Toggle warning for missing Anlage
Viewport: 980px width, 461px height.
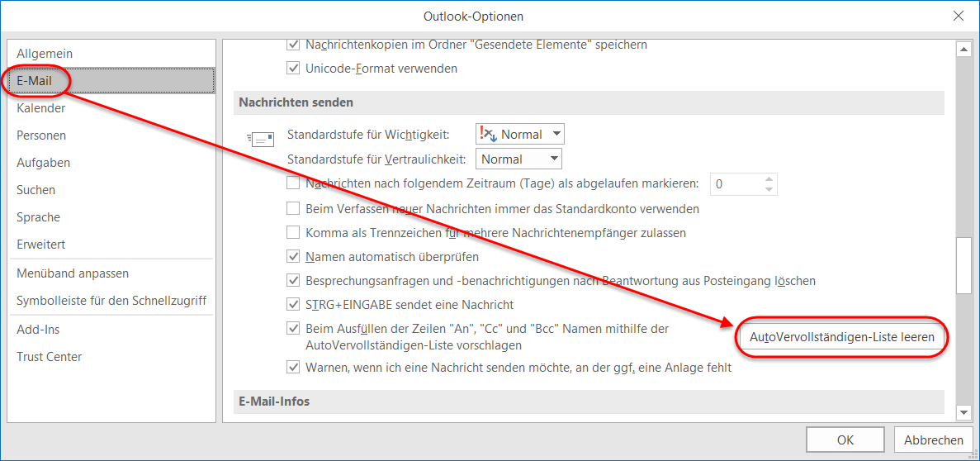coord(293,368)
